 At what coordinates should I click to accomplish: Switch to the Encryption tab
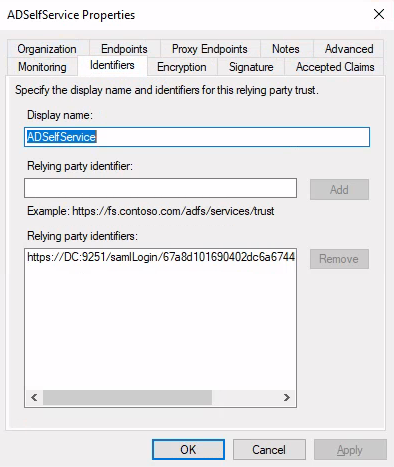pyautogui.click(x=182, y=67)
